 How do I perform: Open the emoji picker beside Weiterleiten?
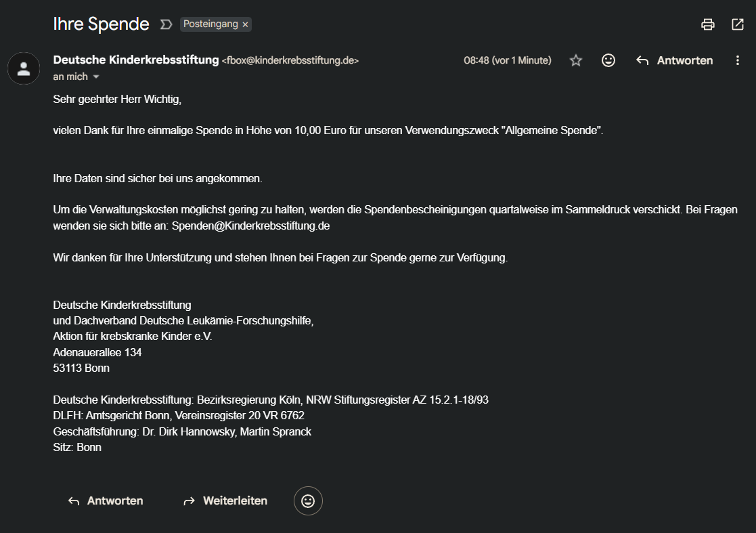click(x=308, y=501)
